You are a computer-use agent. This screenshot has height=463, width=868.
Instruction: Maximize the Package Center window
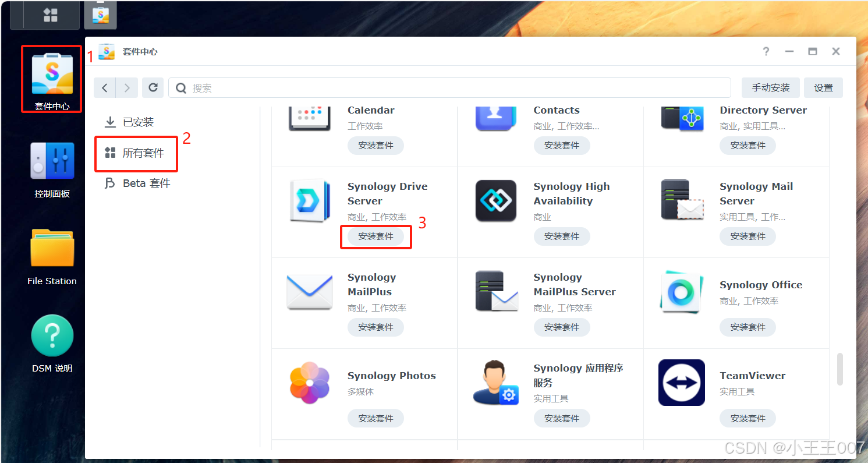click(813, 51)
